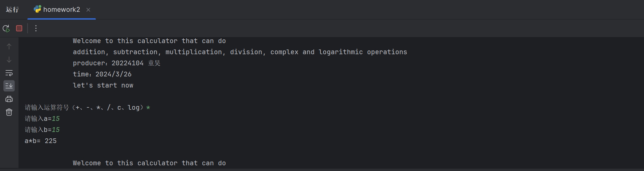Print the console output
The image size is (644, 171).
click(x=9, y=99)
